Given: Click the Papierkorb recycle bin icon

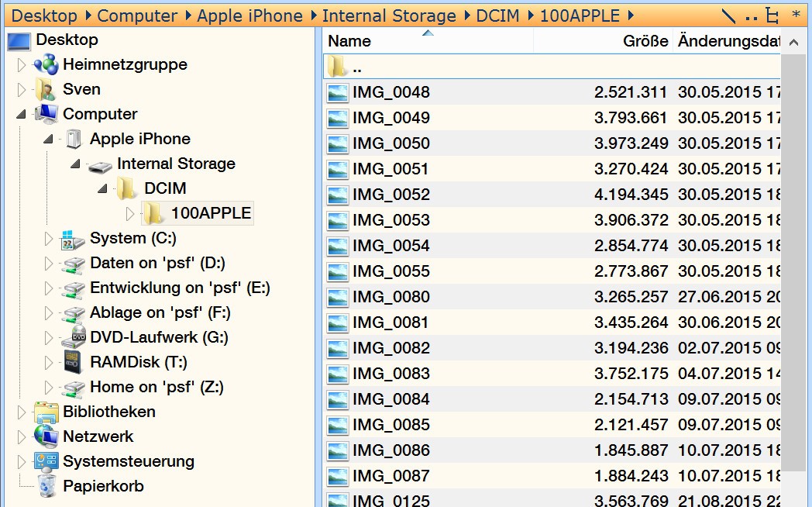Looking at the screenshot, I should [46, 486].
